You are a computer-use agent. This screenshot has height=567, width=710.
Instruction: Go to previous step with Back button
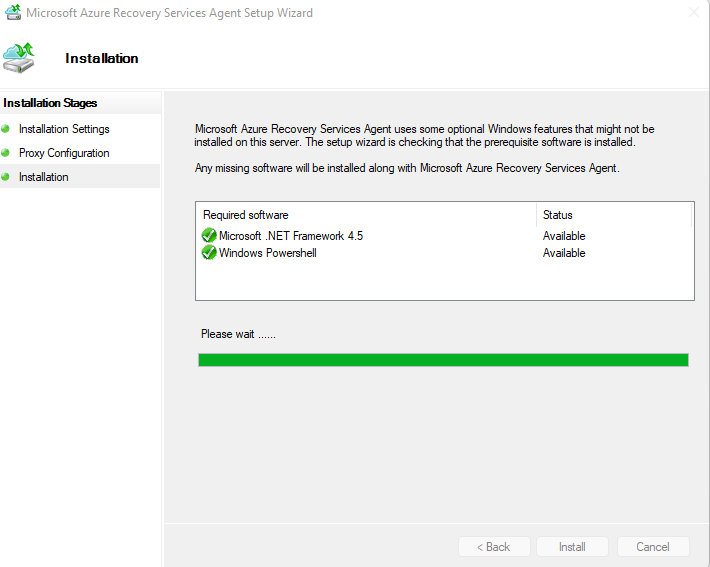point(494,547)
